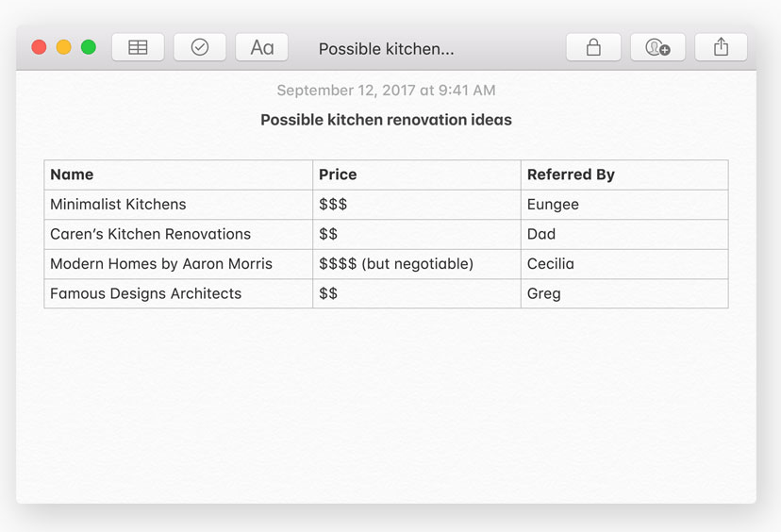This screenshot has width=781, height=532.
Task: Add people to this note
Action: click(657, 47)
